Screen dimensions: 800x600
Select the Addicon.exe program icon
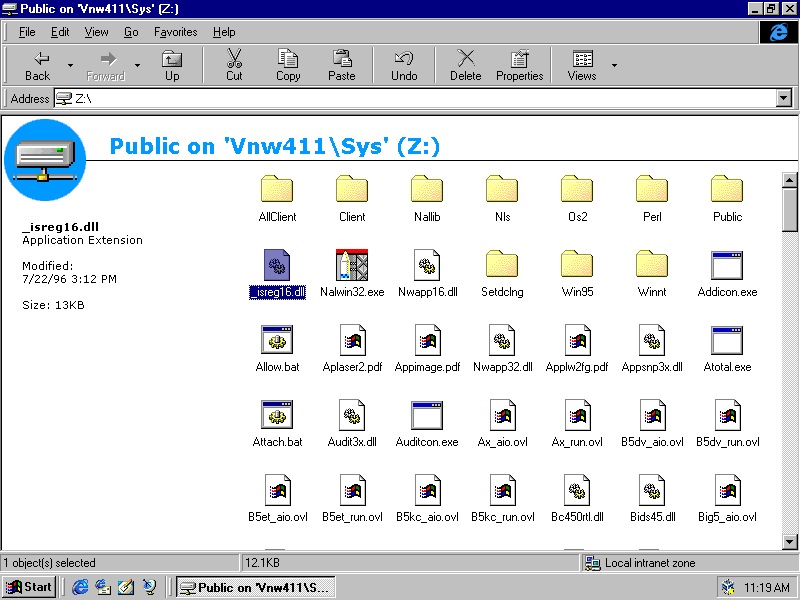[727, 265]
